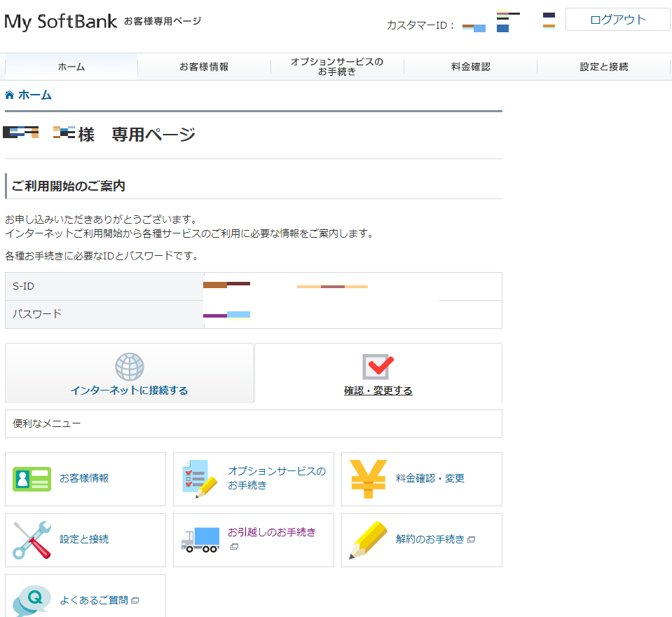Click external link icon beside 解約のお手続き
Image resolution: width=672 pixels, height=617 pixels.
472,540
